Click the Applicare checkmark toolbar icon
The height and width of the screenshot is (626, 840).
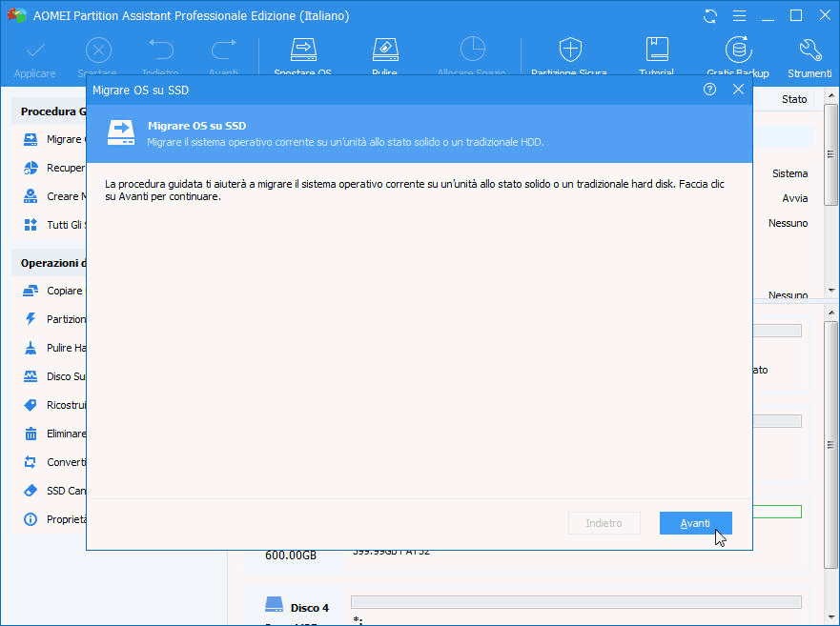point(35,50)
